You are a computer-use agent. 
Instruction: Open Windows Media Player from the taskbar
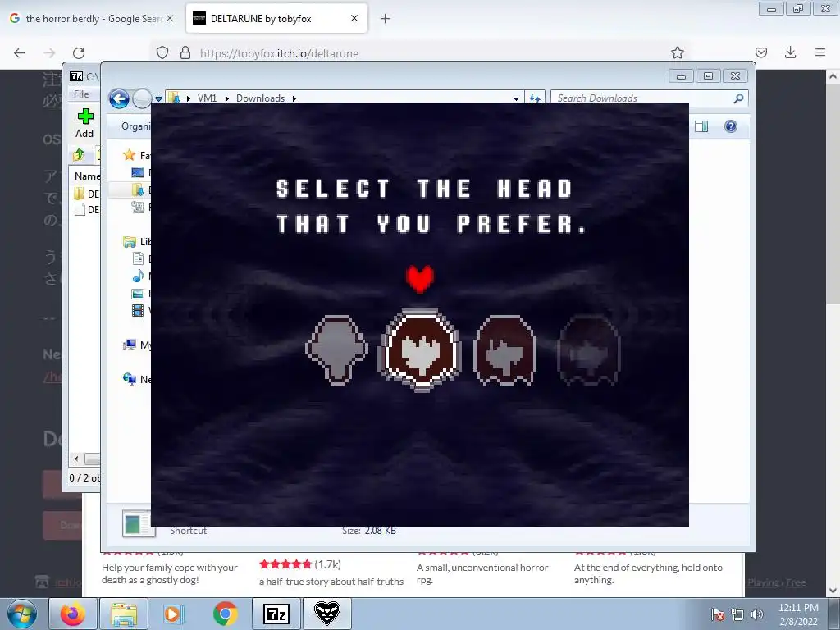172,614
